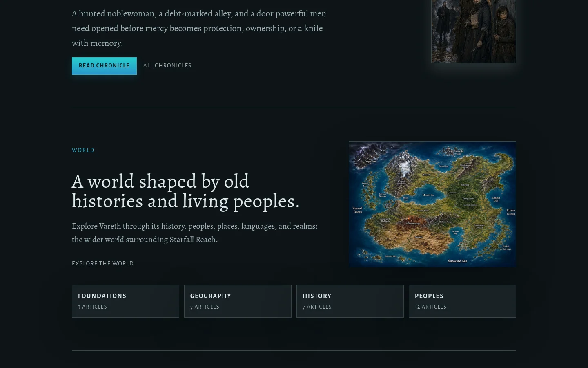Screen dimensions: 588x368
Task: Open the Geography category card
Action: click(238, 301)
